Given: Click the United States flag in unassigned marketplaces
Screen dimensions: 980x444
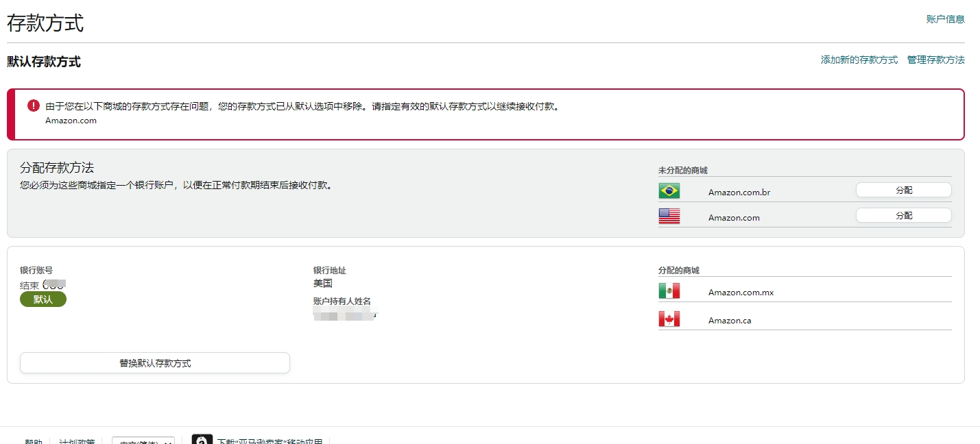Looking at the screenshot, I should (669, 217).
